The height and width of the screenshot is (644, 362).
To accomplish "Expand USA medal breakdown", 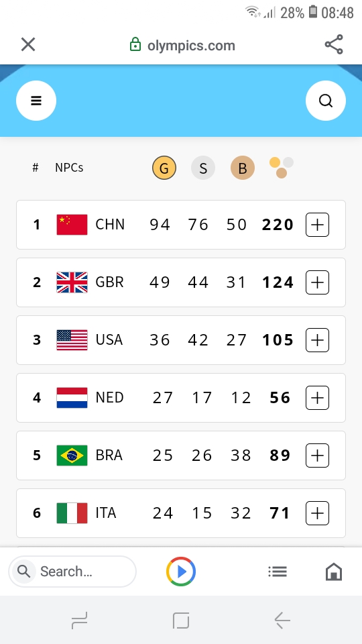I will point(317,340).
